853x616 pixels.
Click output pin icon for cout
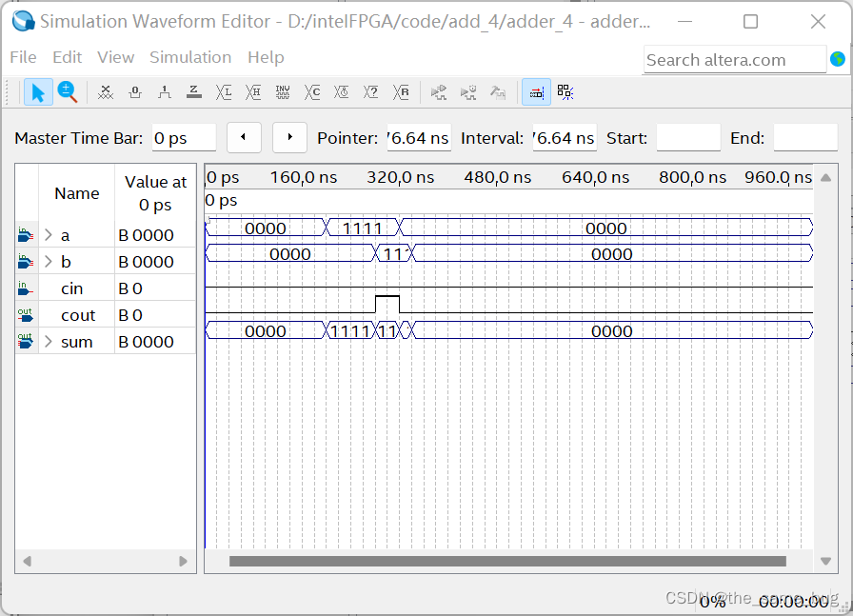(x=25, y=314)
